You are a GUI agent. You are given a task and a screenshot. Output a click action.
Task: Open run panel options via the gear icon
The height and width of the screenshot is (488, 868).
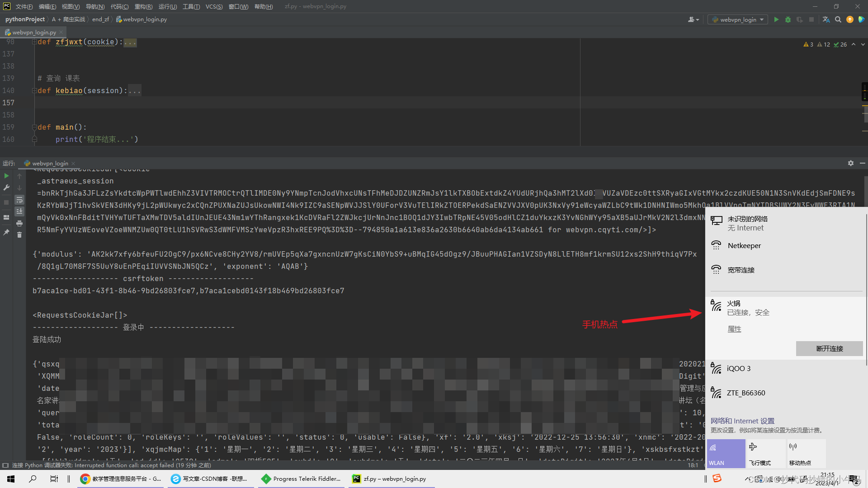[851, 163]
